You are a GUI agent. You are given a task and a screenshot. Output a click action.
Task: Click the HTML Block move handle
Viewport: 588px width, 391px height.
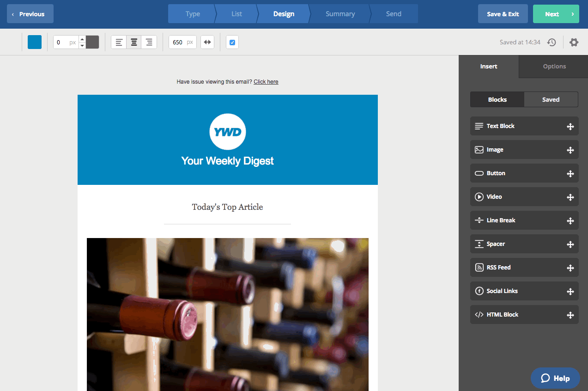pos(570,315)
